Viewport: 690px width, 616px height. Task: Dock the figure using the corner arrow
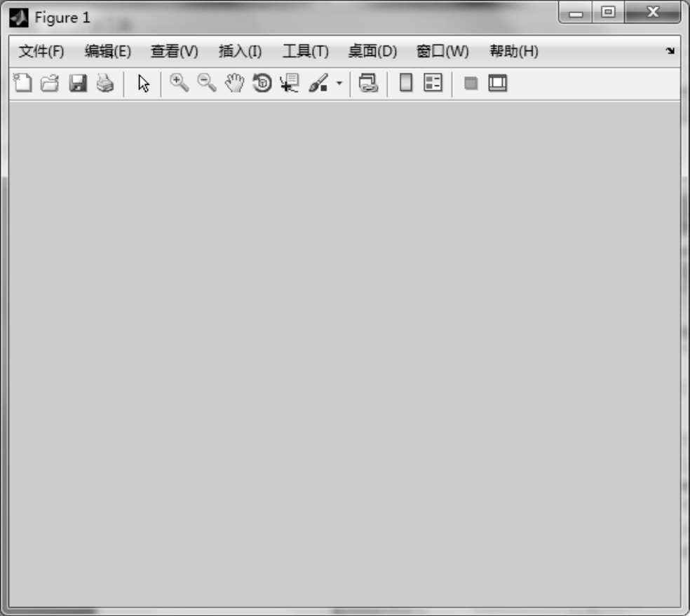coord(670,50)
